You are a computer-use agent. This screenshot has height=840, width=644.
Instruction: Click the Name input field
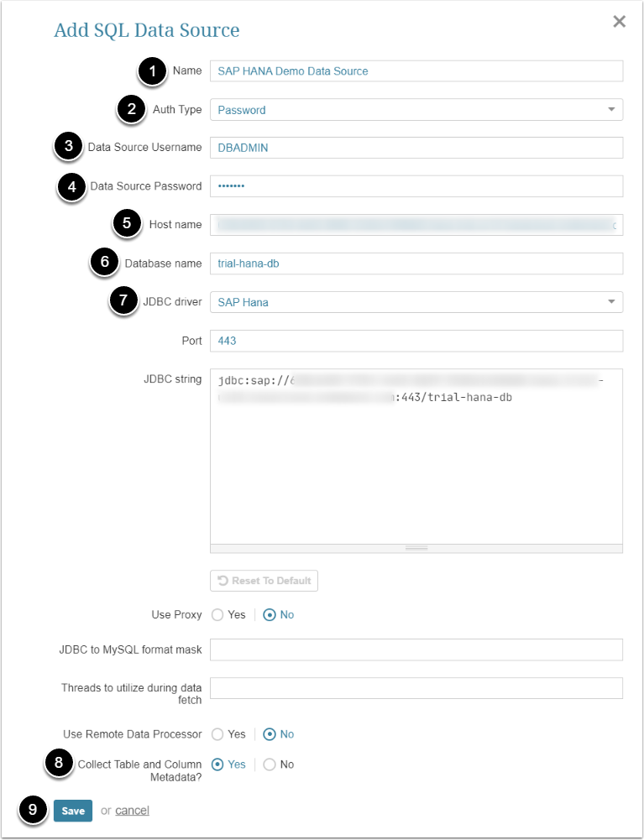[416, 71]
